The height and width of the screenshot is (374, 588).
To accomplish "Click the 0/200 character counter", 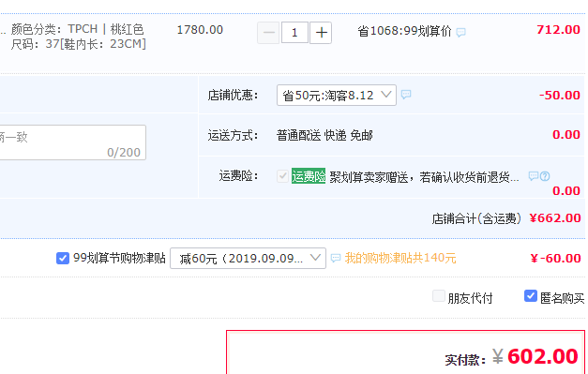I will click(124, 153).
